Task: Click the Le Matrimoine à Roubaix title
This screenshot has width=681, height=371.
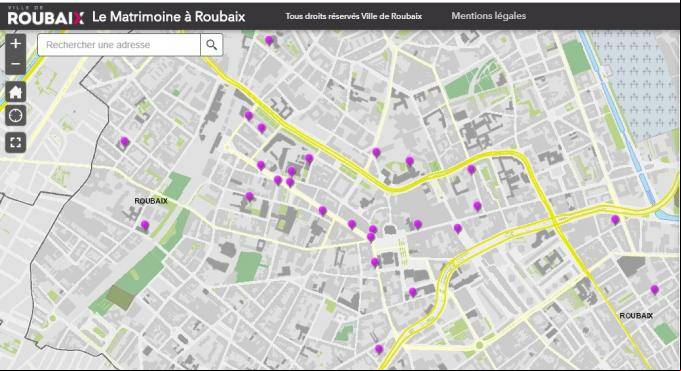Action: point(169,17)
